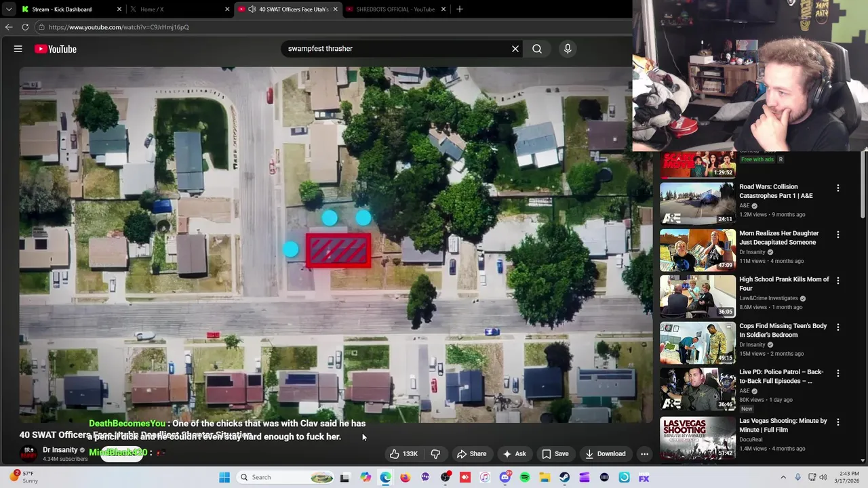The image size is (868, 488).
Task: Open the tab search dropdown chevron
Action: [x=8, y=9]
